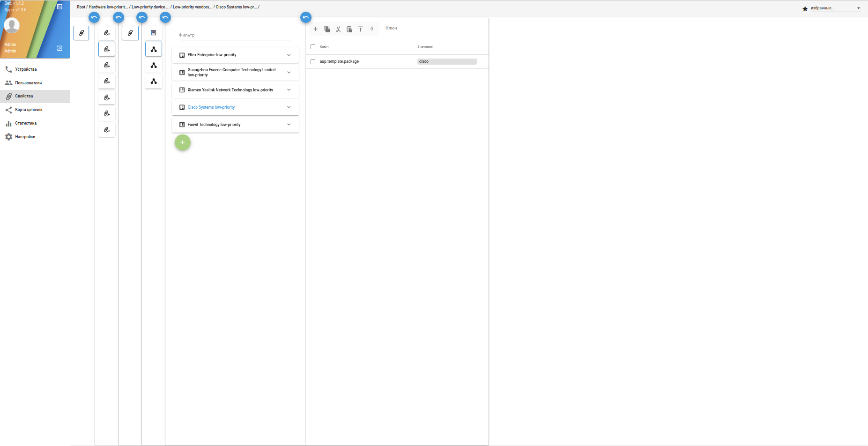The width and height of the screenshot is (868, 446).
Task: Focus the Фильтр input field
Action: point(235,35)
